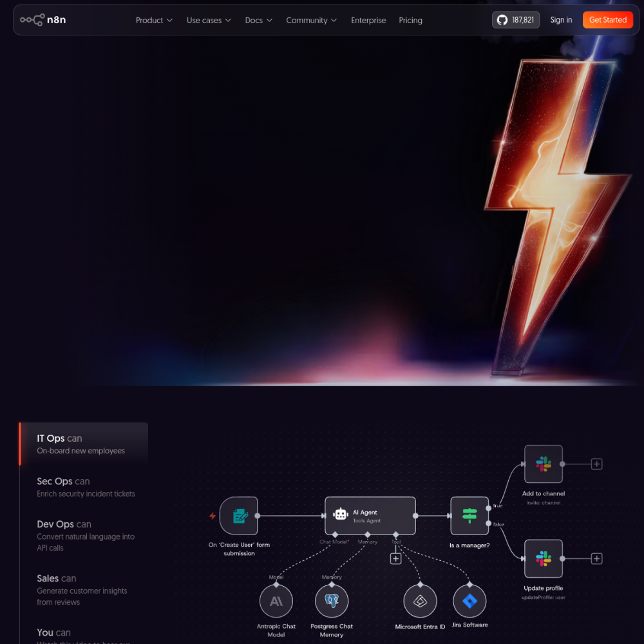Click the Chat Model connector on AI Agent
The width and height of the screenshot is (644, 644).
(x=335, y=535)
